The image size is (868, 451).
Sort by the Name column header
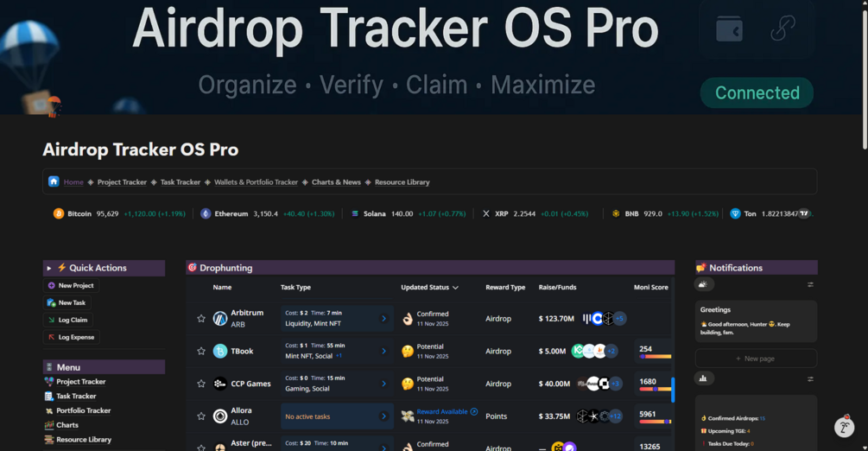(x=222, y=287)
